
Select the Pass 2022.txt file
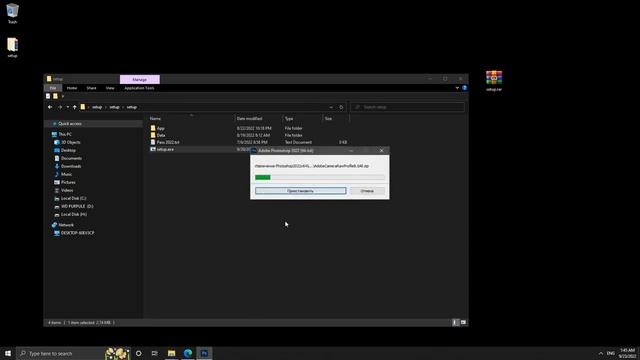pos(168,142)
